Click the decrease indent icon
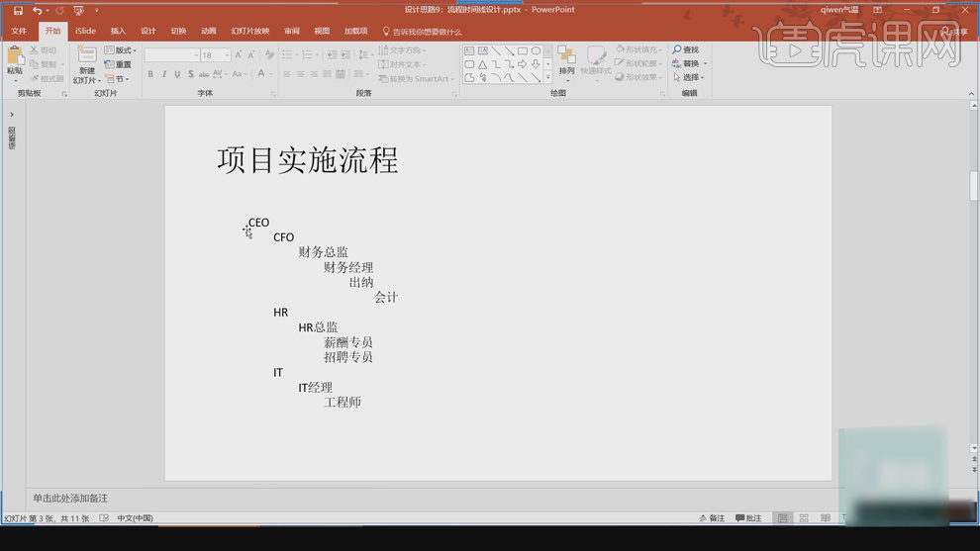The width and height of the screenshot is (980, 551). [332, 55]
